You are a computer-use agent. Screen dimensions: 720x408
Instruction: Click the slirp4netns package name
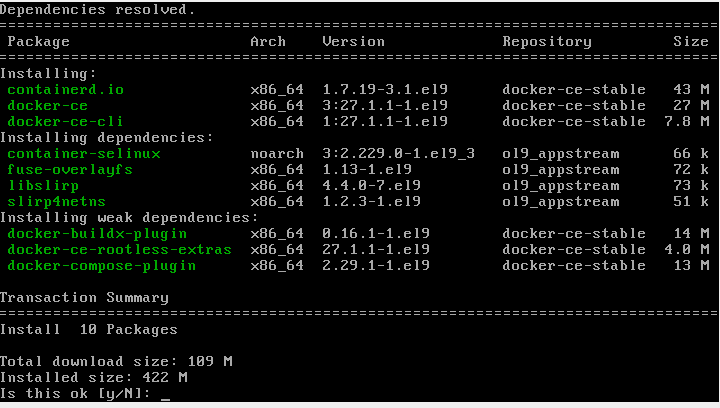pos(56,202)
